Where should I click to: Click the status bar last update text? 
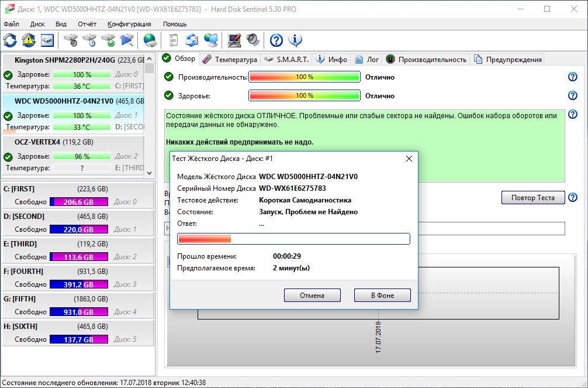(104, 383)
